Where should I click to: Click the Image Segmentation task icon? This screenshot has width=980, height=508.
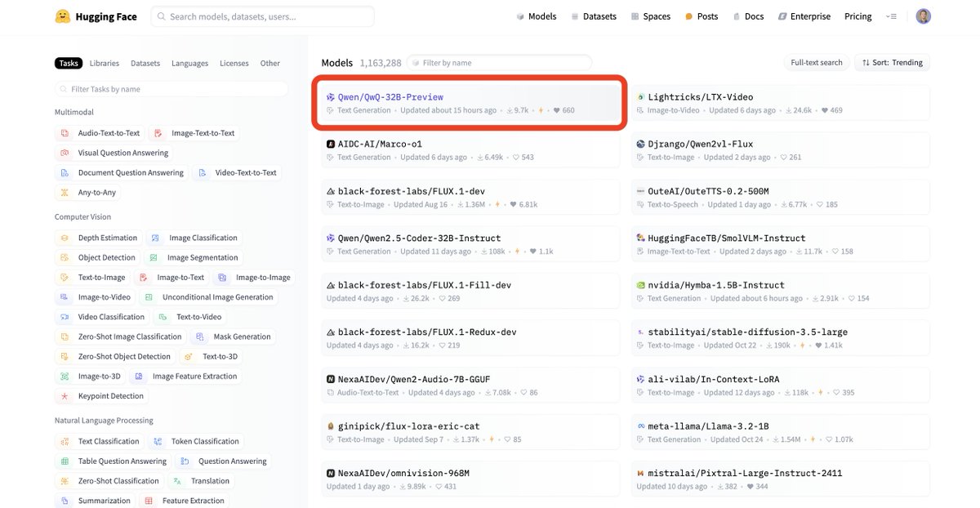[154, 258]
